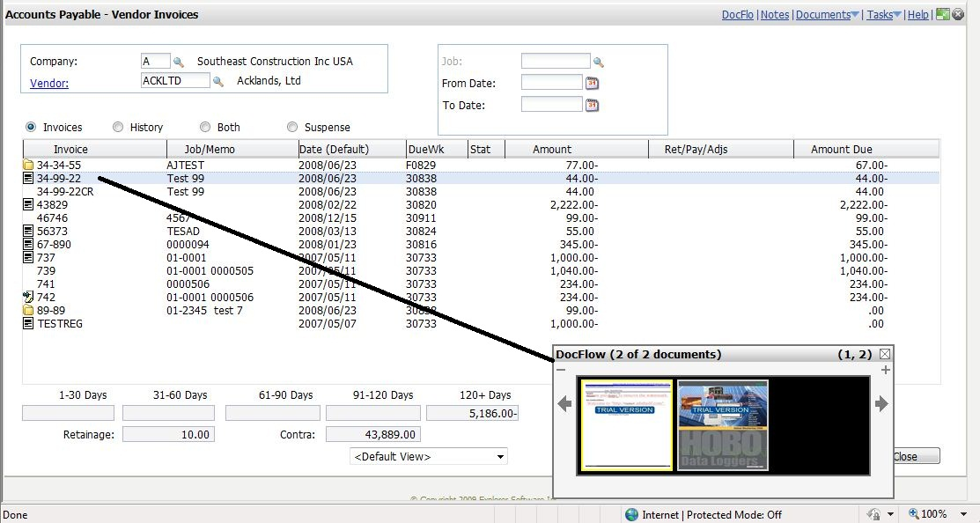This screenshot has width=980, height=523.
Task: Click document icon beside invoice 737
Action: [28, 257]
